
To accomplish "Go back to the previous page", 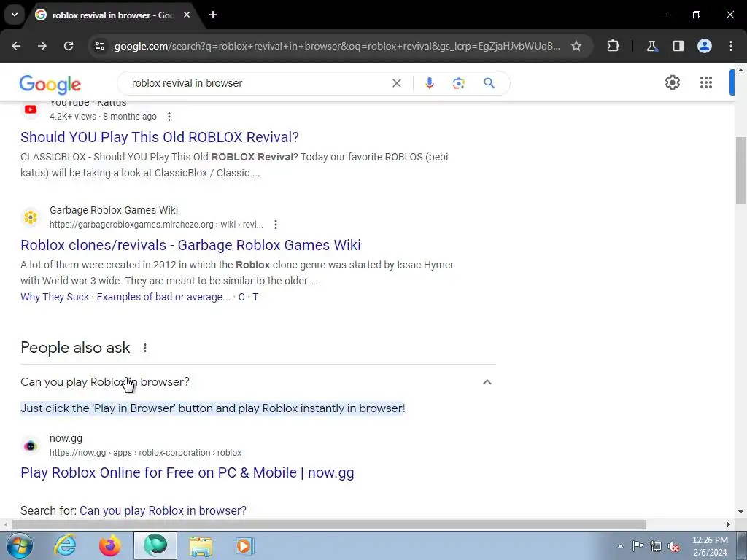I will coord(16,46).
